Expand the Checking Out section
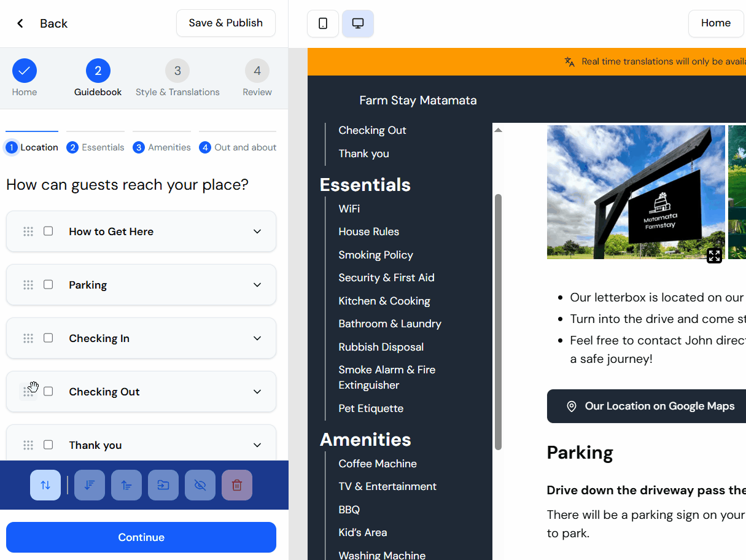This screenshot has height=560, width=746. tap(257, 391)
